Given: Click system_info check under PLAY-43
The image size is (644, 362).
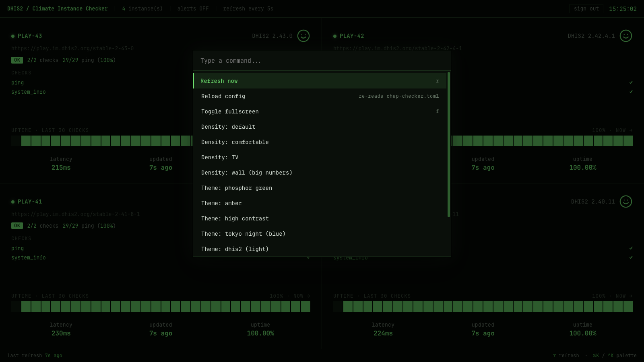Looking at the screenshot, I should click(29, 92).
